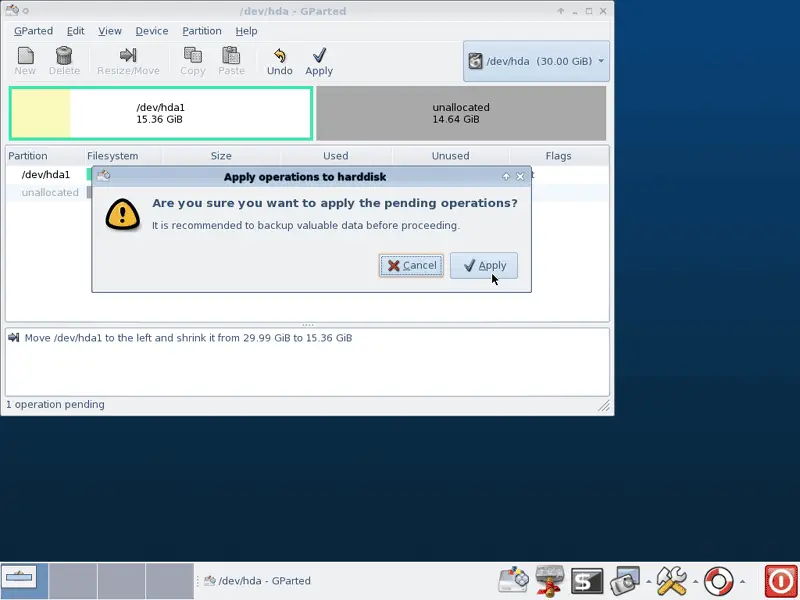Close the GParted main window
The width and height of the screenshot is (800, 600).
pyautogui.click(x=603, y=11)
